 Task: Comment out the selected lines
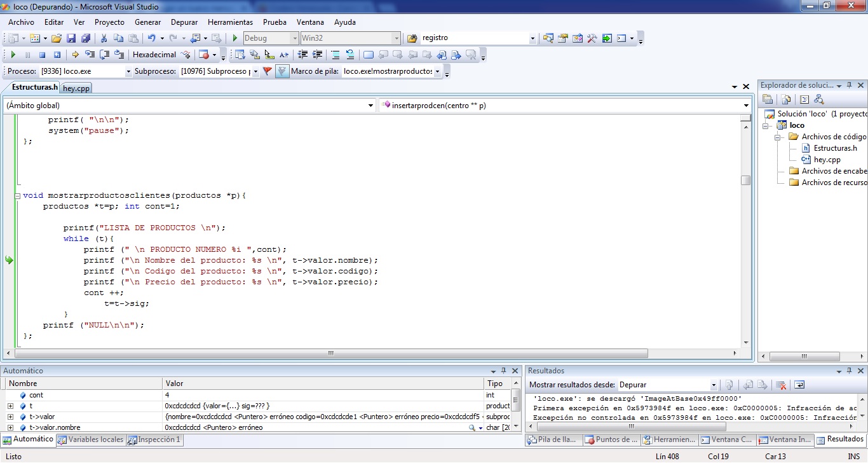click(x=335, y=55)
